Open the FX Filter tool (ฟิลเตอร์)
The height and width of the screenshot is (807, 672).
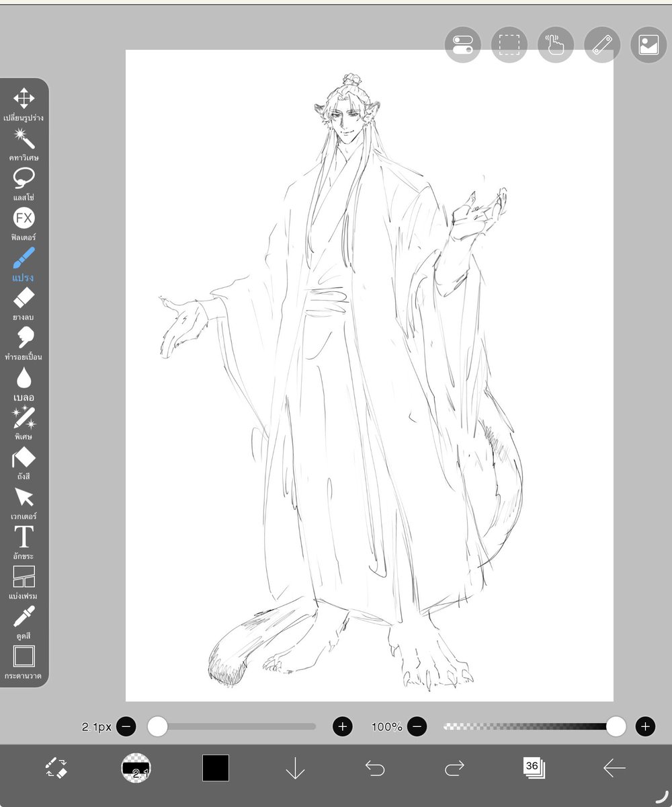point(24,224)
